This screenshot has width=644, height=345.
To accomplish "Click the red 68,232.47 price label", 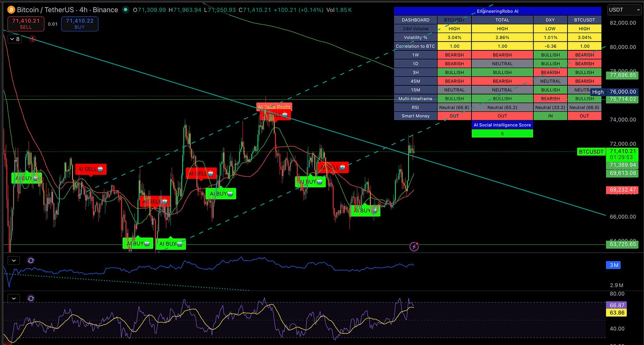I will coord(622,190).
